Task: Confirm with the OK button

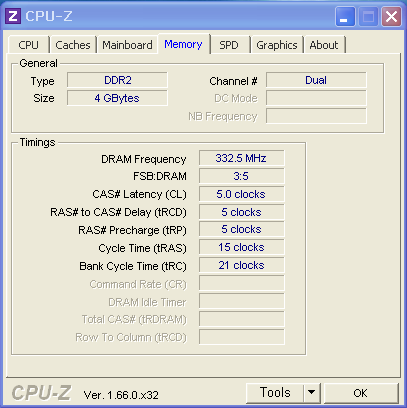Action: [x=361, y=393]
